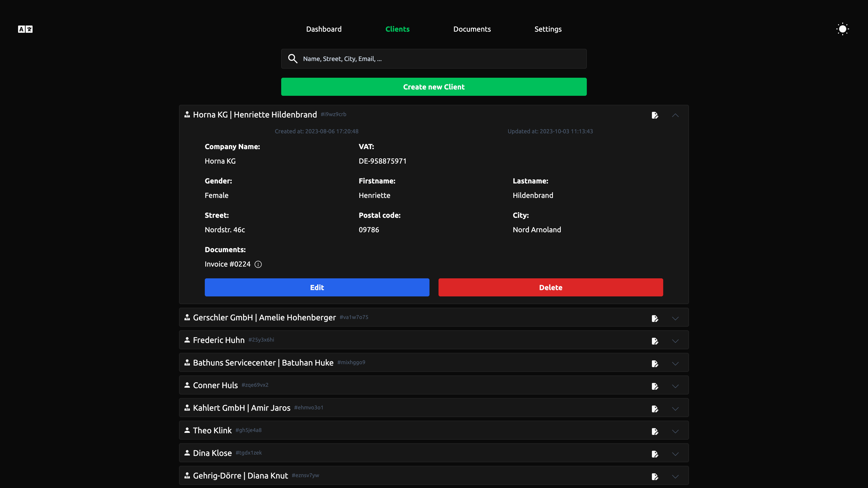Click the Conner Huls client name

tap(215, 385)
